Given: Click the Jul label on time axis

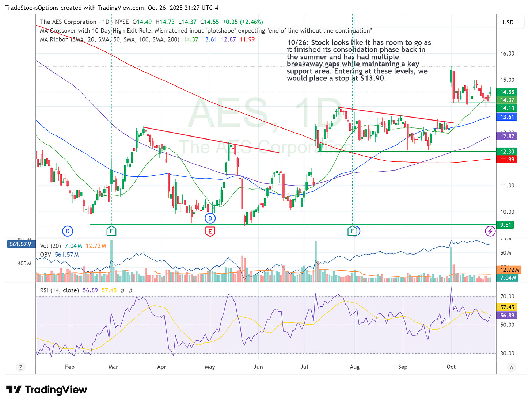Looking at the screenshot, I should (304, 367).
